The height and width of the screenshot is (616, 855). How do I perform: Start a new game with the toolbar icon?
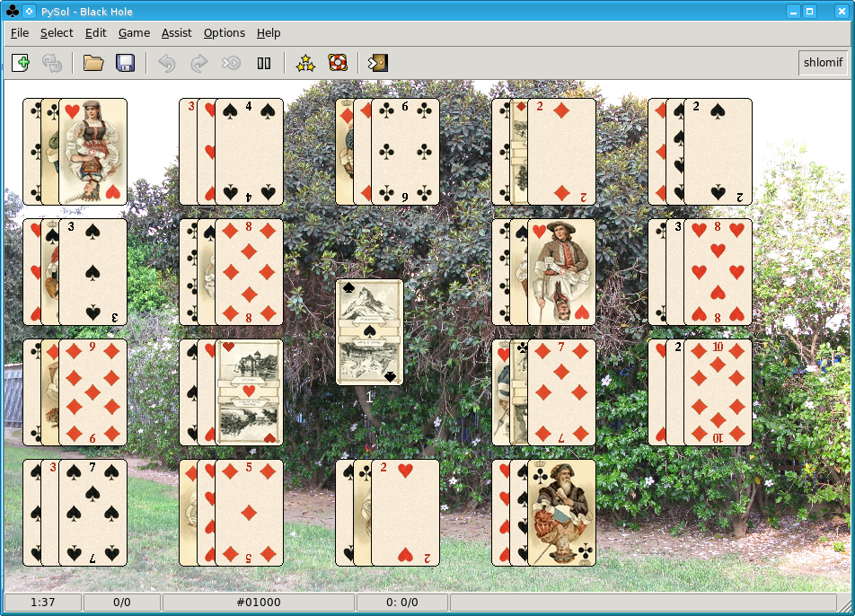click(21, 63)
